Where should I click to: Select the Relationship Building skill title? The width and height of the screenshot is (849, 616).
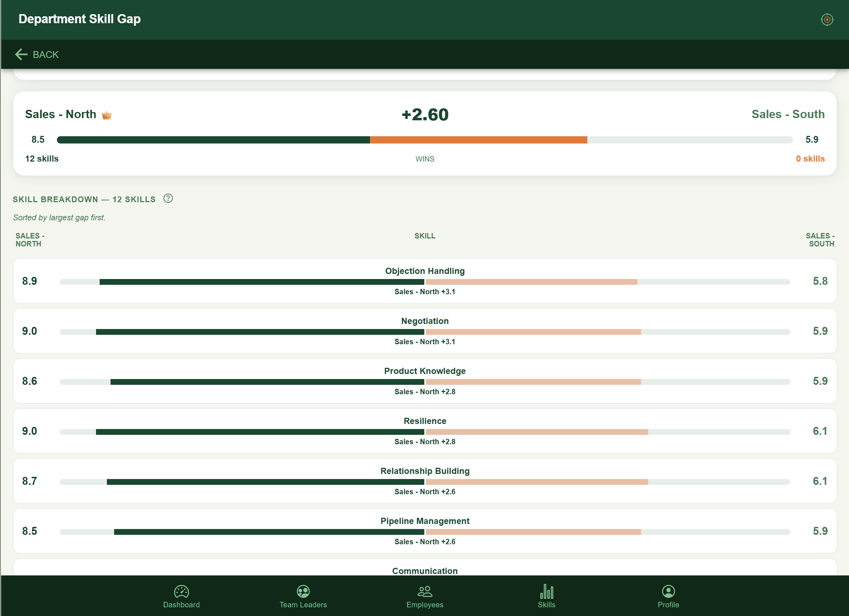click(x=425, y=471)
